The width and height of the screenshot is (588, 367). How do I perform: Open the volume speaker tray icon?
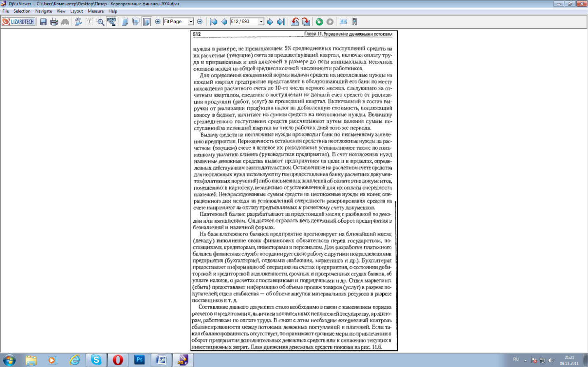(x=551, y=360)
